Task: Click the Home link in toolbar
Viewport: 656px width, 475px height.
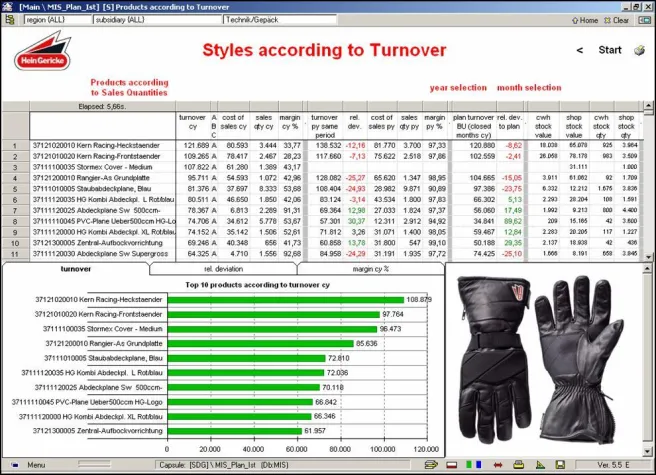Action: [x=585, y=20]
